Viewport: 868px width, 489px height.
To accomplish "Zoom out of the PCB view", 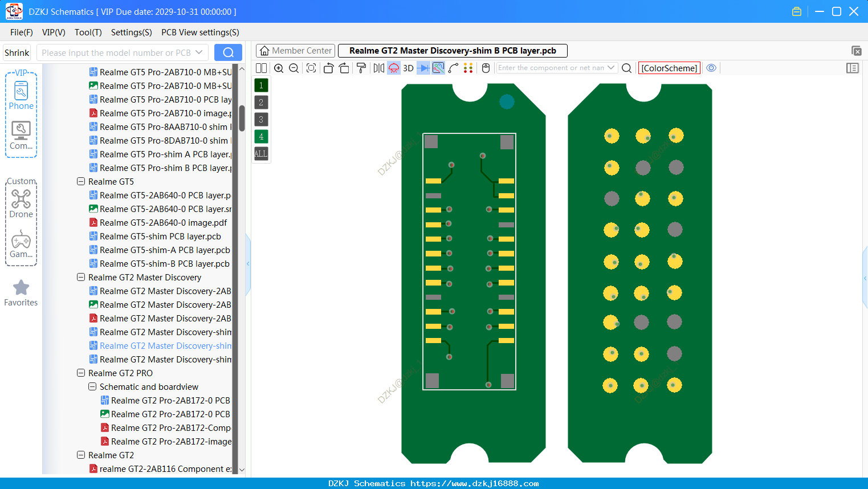I will pos(294,68).
